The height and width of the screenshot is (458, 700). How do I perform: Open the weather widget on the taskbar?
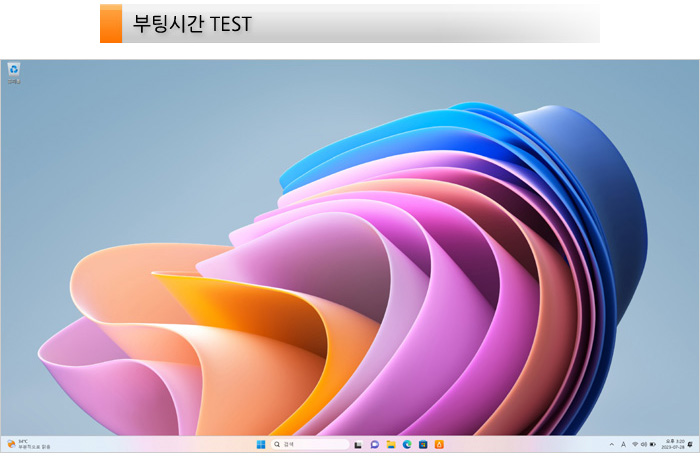tap(29, 444)
